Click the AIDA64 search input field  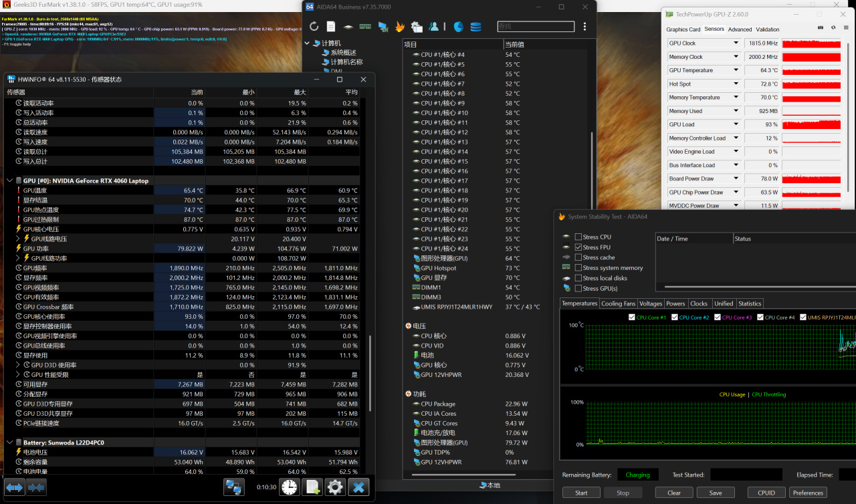coord(535,27)
